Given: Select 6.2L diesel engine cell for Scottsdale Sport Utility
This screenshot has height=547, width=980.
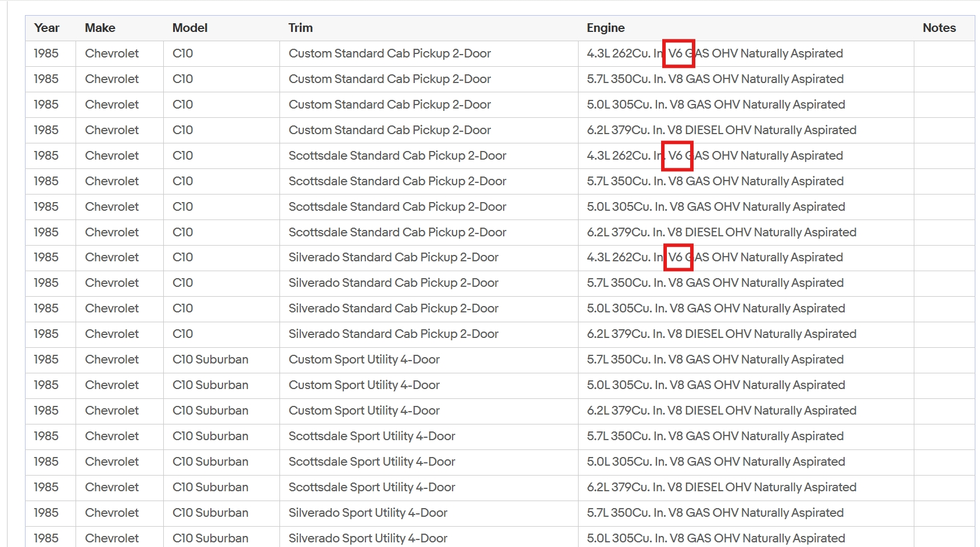Looking at the screenshot, I should click(x=746, y=487).
